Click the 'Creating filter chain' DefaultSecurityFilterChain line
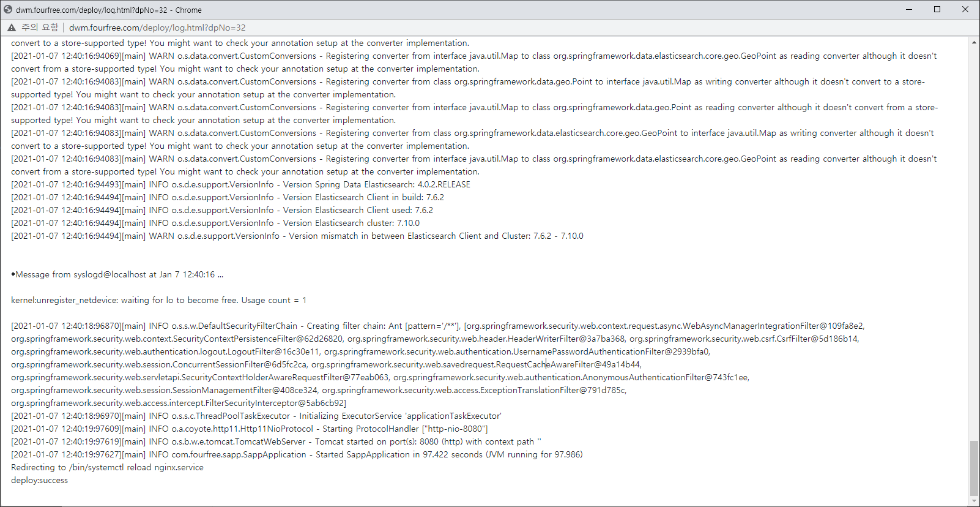This screenshot has width=980, height=507. click(438, 326)
